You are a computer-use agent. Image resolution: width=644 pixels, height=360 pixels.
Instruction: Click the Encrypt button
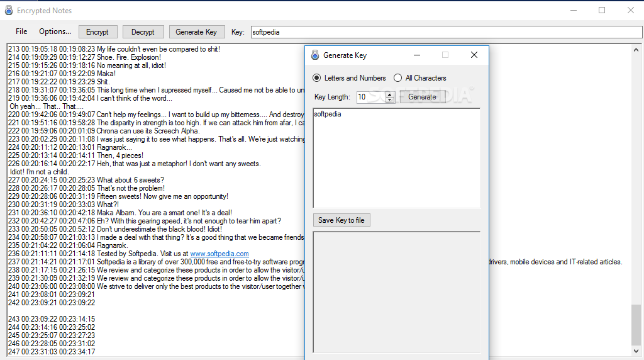[x=97, y=32]
